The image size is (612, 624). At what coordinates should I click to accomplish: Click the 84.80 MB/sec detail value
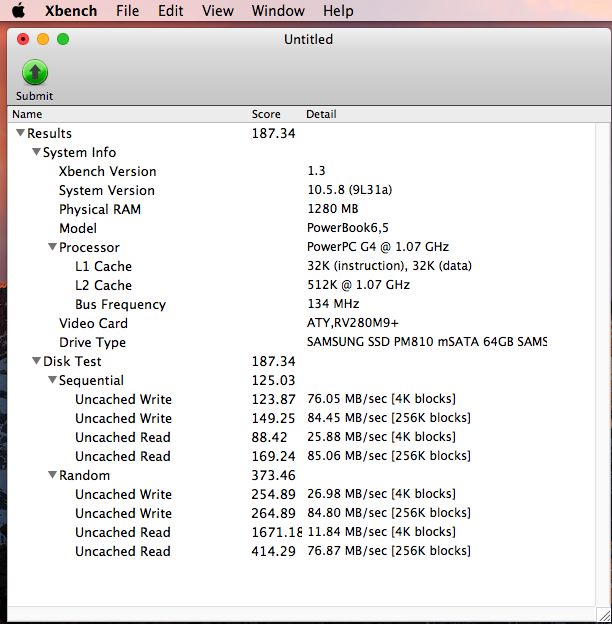(389, 513)
